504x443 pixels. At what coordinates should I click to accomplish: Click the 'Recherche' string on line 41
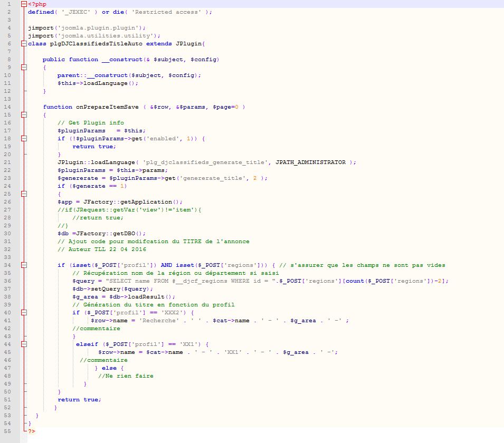tap(159, 321)
